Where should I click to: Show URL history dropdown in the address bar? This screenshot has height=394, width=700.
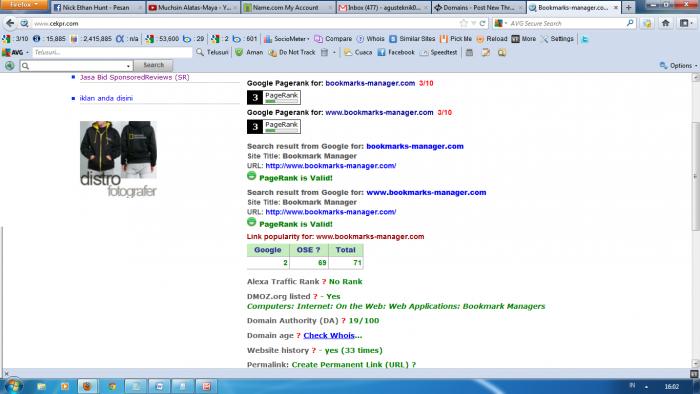[x=473, y=23]
